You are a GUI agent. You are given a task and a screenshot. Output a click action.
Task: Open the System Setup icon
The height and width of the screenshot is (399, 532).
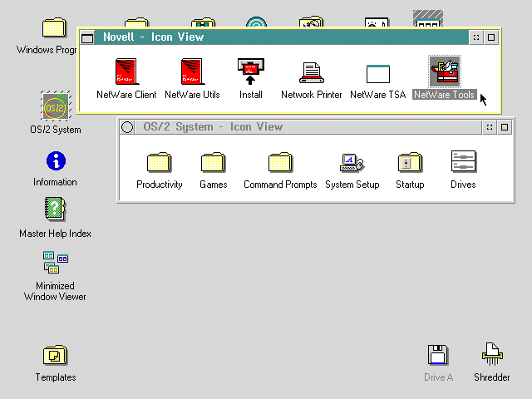click(x=352, y=163)
